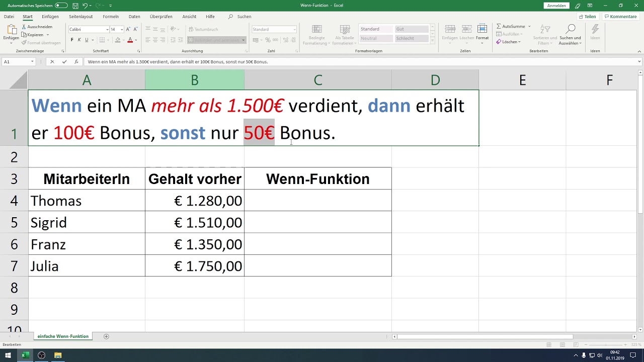Open OBS Studio from the taskbar
This screenshot has height=362, width=644.
point(41,355)
